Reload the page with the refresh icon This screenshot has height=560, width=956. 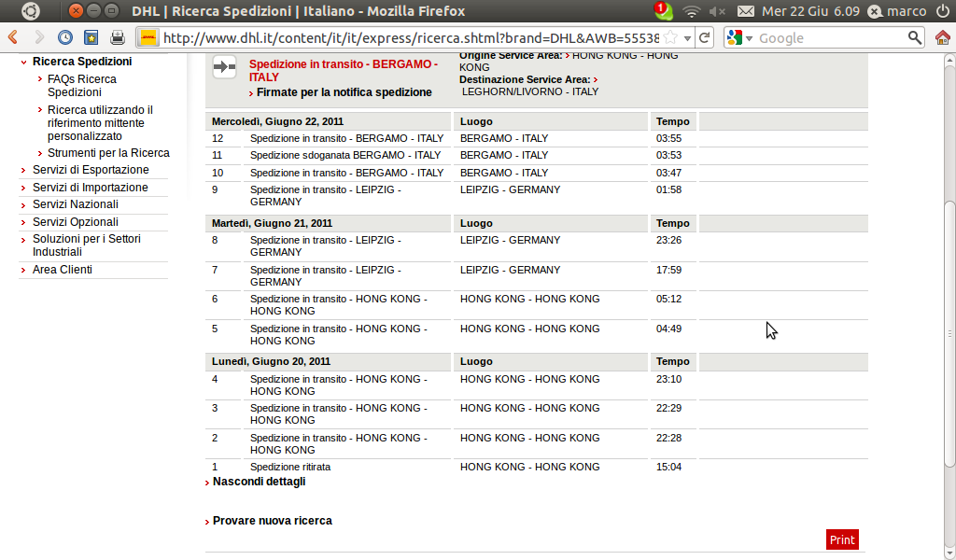[x=704, y=37]
